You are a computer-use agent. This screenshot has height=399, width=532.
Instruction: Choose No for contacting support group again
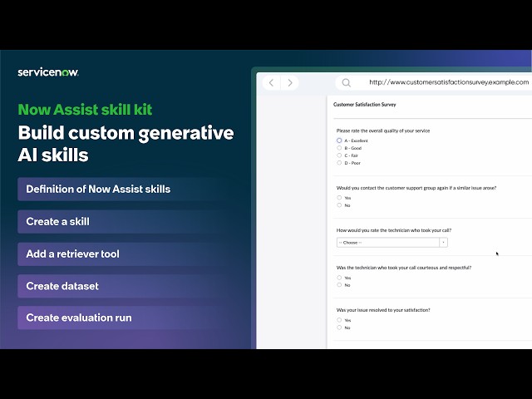339,205
